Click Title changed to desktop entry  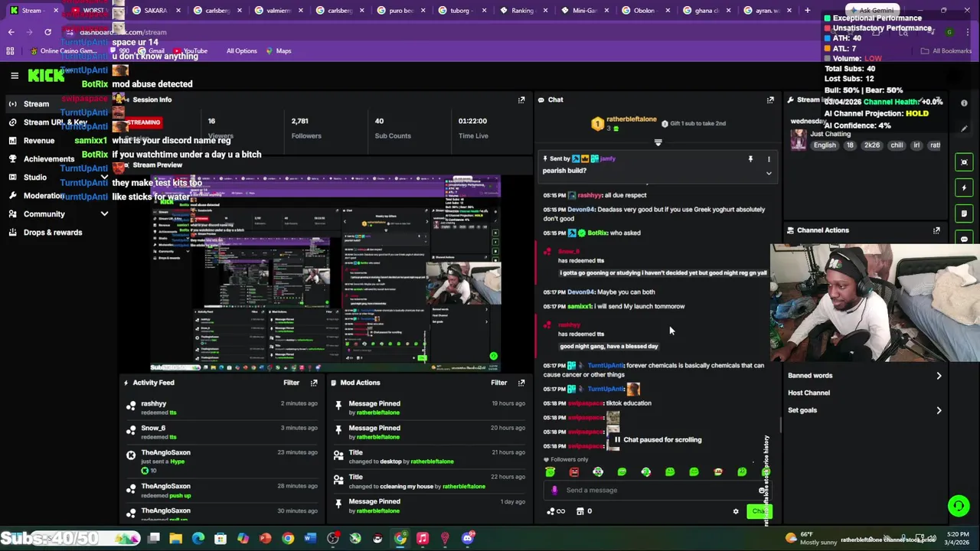click(x=429, y=457)
